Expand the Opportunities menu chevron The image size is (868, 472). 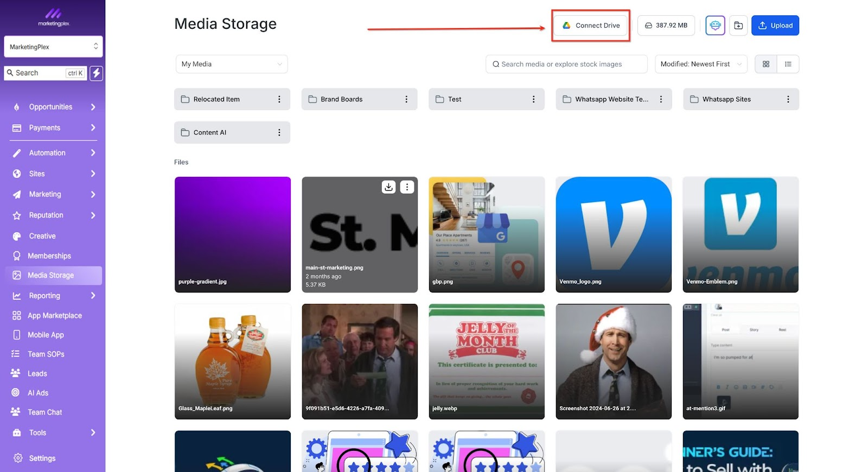click(93, 107)
